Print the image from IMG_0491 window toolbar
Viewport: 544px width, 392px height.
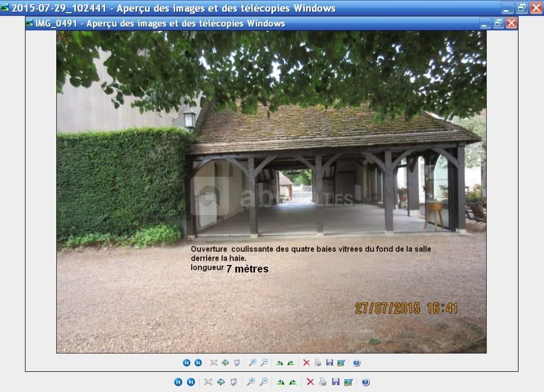coord(318,363)
